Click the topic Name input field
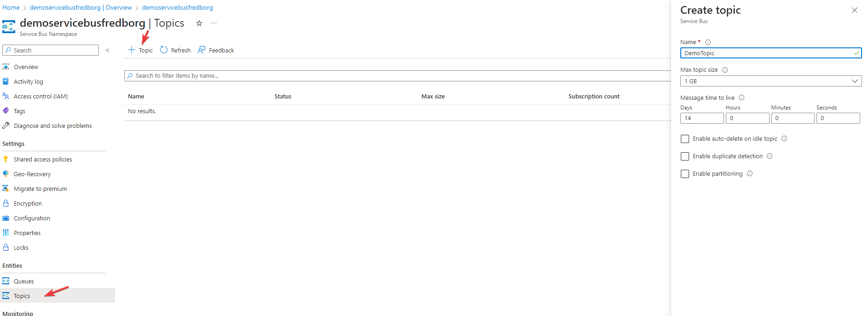The width and height of the screenshot is (868, 316). [x=766, y=53]
